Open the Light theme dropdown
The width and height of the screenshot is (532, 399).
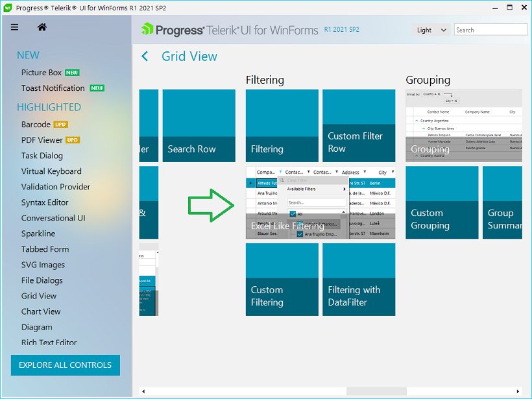(x=431, y=30)
